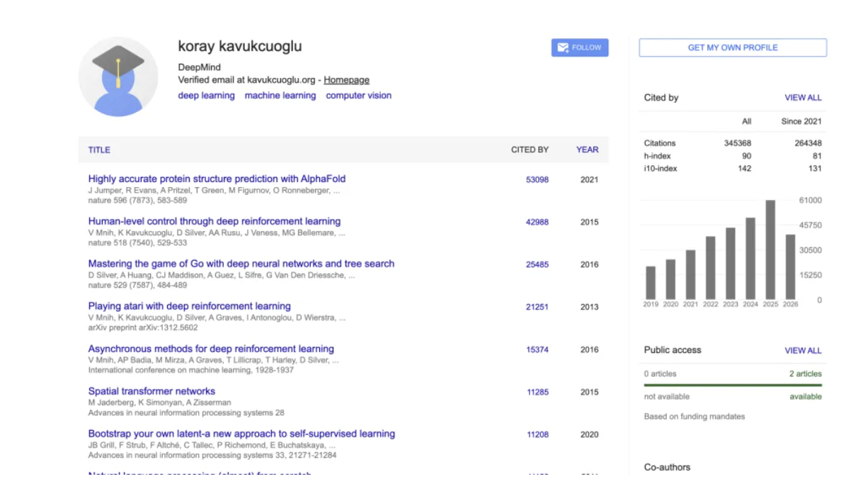Image resolution: width=868 pixels, height=496 pixels.
Task: Open the machine learning interest tag
Action: pos(280,96)
